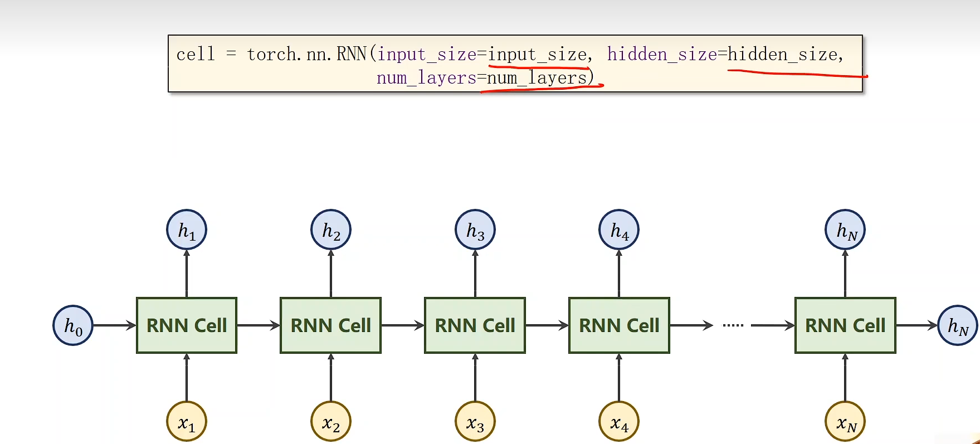Click the black "num_layers" value text

pyautogui.click(x=537, y=77)
